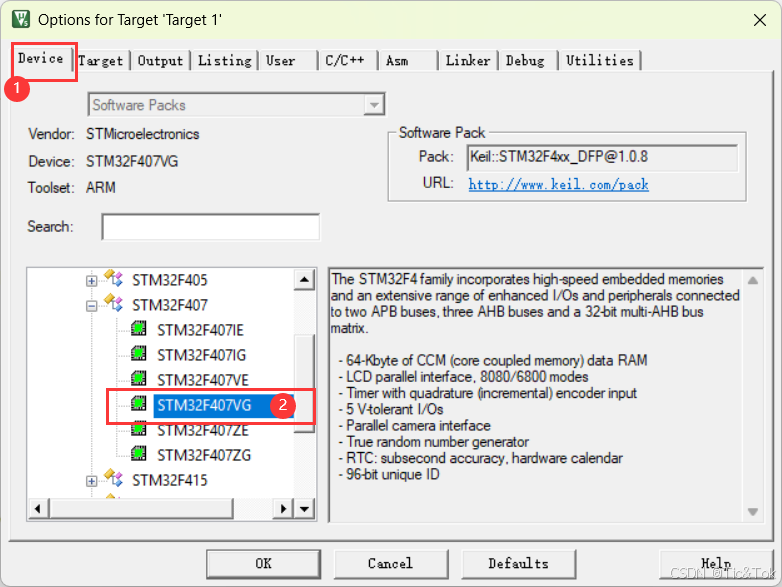
Task: Collapse the STM32F407 tree node
Action: (91, 306)
